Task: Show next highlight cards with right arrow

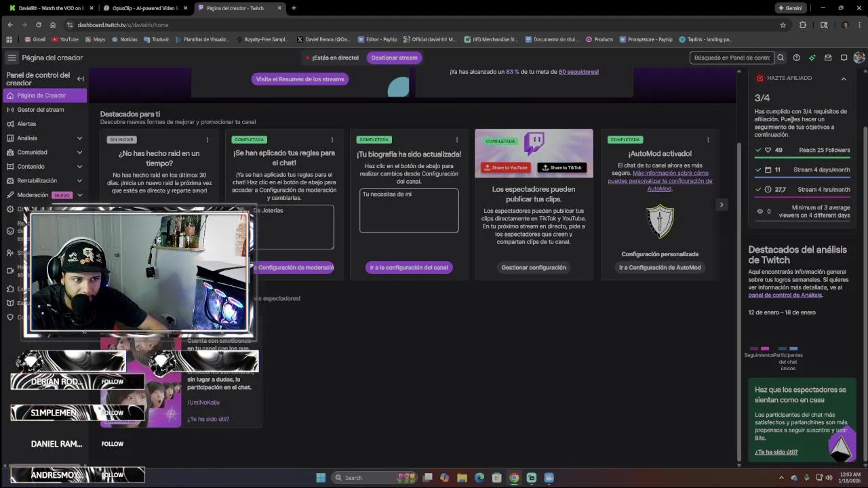Action: coord(722,205)
